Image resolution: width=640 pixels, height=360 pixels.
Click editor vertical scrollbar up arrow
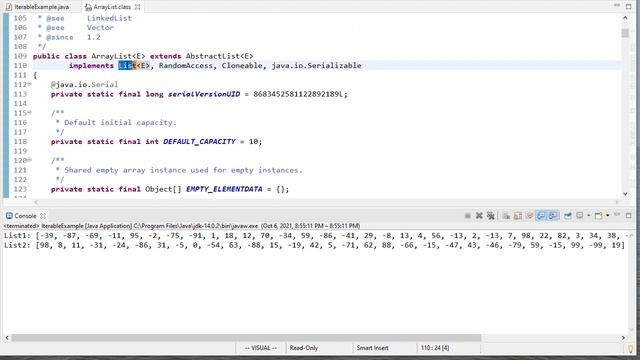point(625,18)
